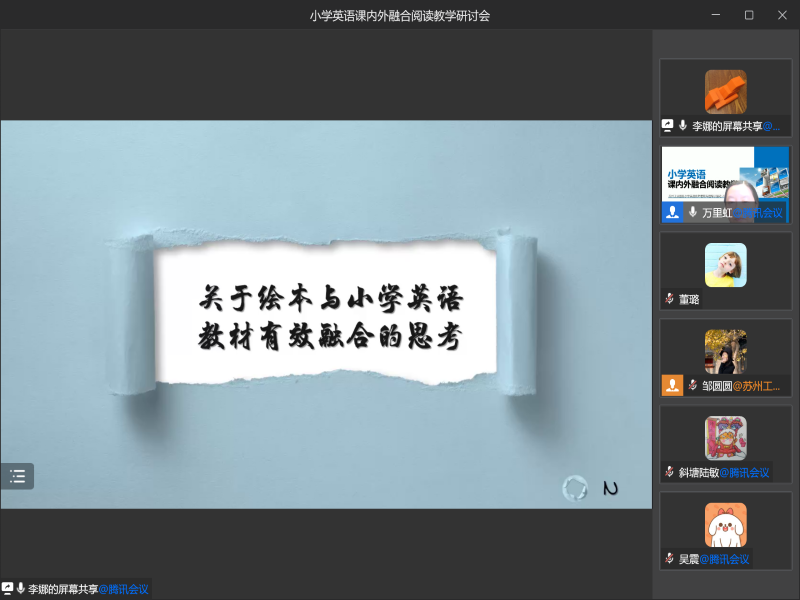Image resolution: width=800 pixels, height=600 pixels.
Task: Click the blue host icon on 万里虹's tile
Action: [x=672, y=213]
